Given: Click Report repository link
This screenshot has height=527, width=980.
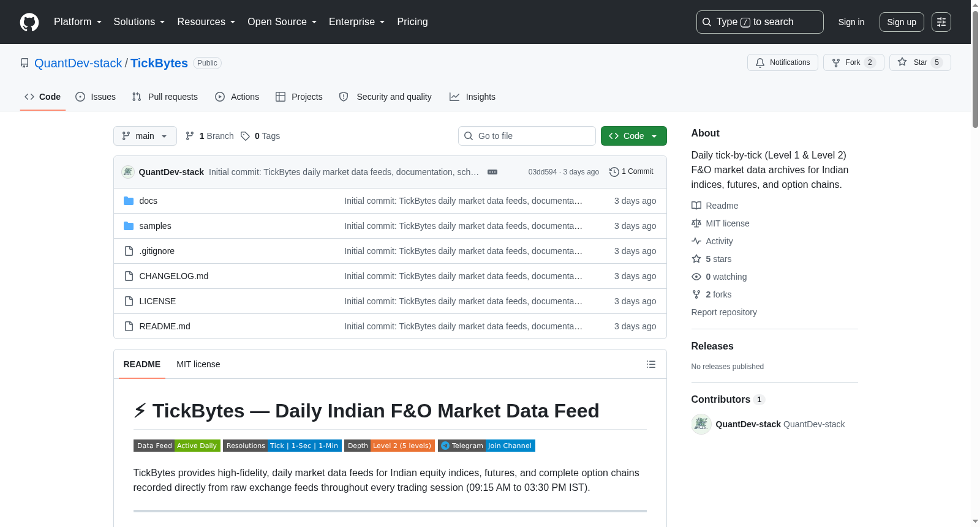Looking at the screenshot, I should [724, 312].
